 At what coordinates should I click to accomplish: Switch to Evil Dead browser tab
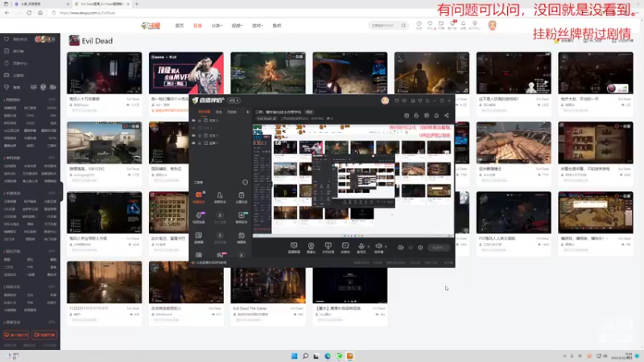pyautogui.click(x=101, y=4)
